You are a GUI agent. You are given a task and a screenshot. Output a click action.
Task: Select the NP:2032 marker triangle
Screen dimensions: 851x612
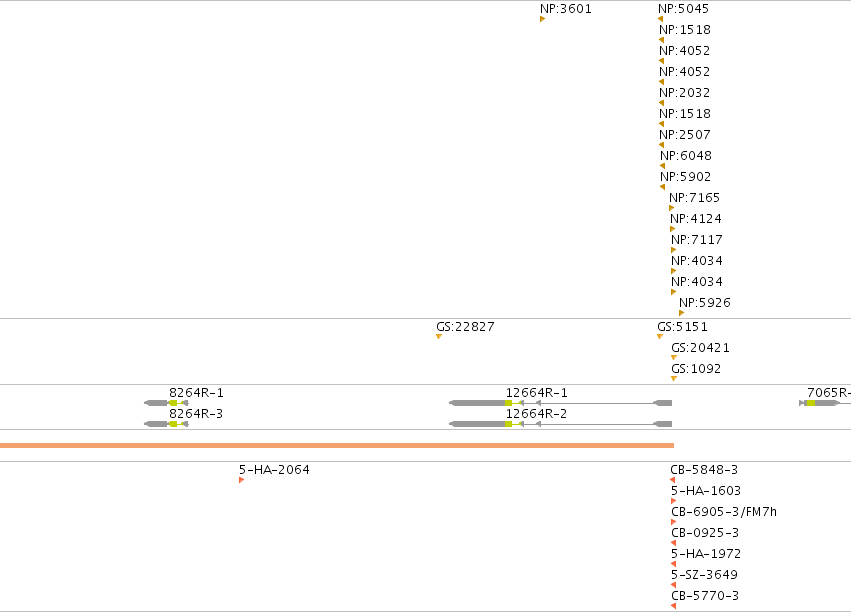[662, 103]
